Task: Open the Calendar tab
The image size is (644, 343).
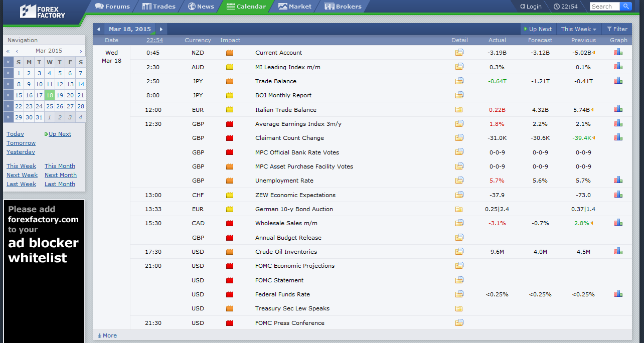Action: click(x=246, y=7)
